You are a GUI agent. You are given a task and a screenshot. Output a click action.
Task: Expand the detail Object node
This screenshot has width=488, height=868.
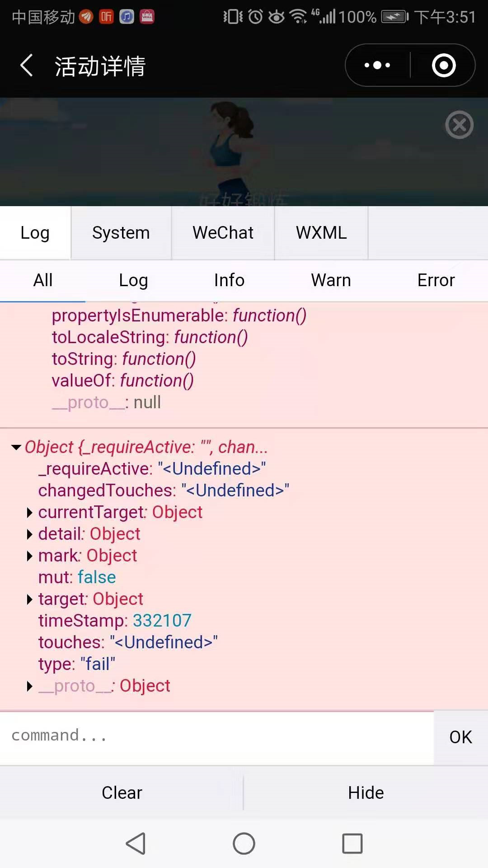(30, 534)
